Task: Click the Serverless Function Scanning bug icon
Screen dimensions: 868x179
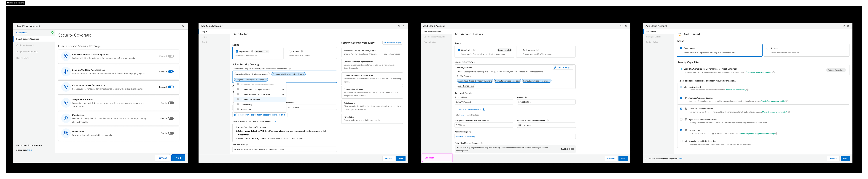Action: pyautogui.click(x=686, y=109)
